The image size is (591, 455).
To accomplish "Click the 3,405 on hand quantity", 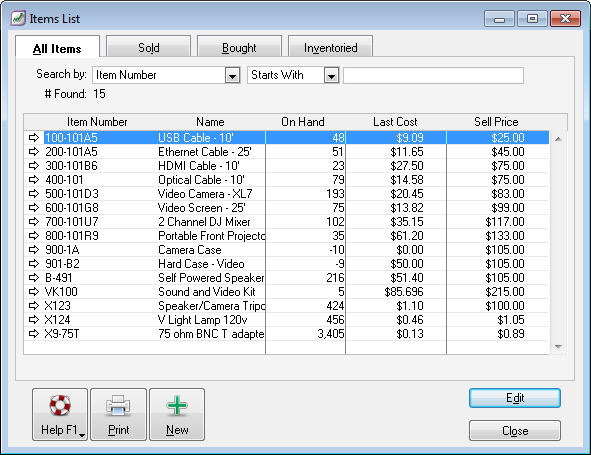I will tap(331, 334).
